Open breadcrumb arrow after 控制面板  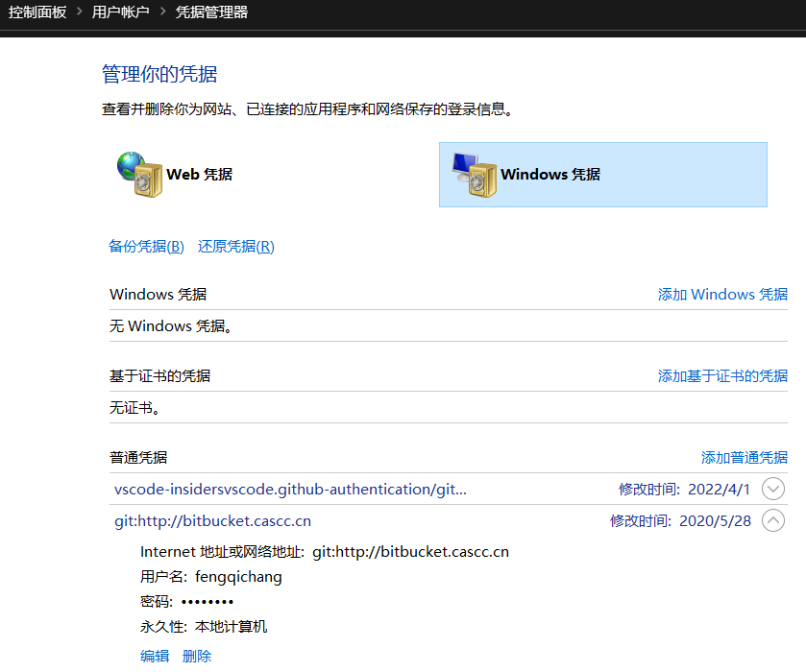[x=80, y=12]
